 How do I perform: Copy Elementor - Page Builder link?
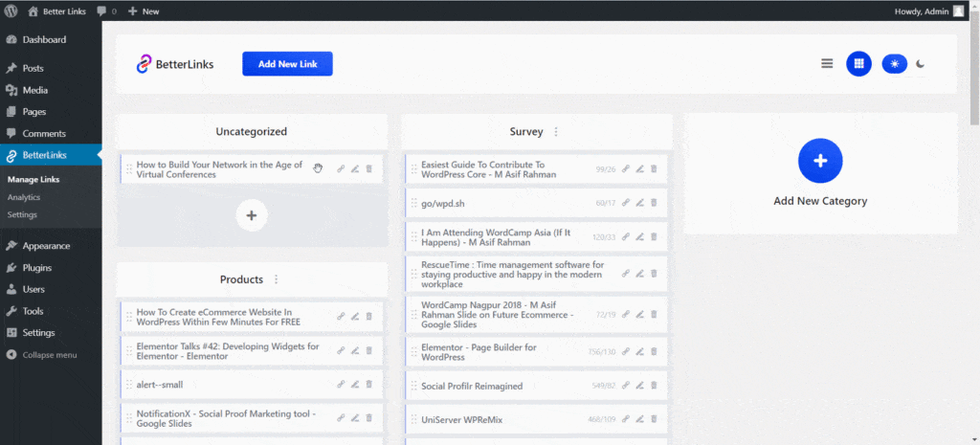[626, 351]
